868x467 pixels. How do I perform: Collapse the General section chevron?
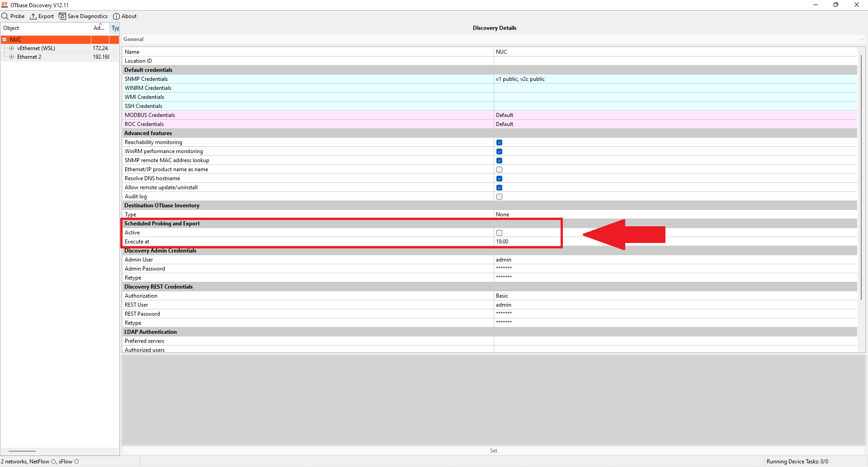tap(861, 39)
